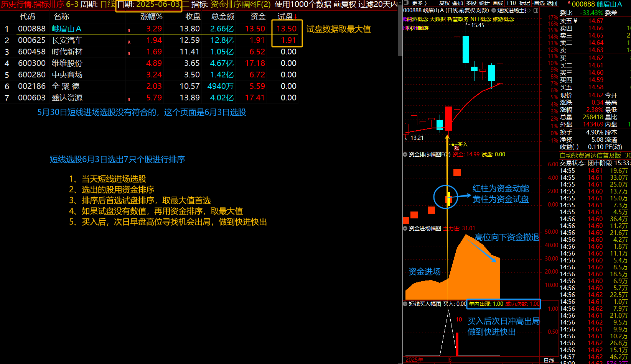Select the 日线 period tab below the chart
Viewport: 631px width, 364px height.
coord(549,360)
